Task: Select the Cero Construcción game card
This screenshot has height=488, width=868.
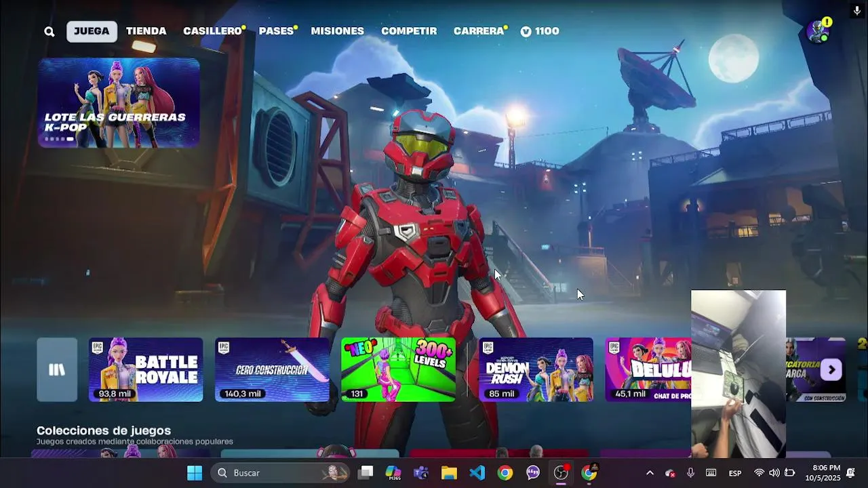Action: point(272,369)
